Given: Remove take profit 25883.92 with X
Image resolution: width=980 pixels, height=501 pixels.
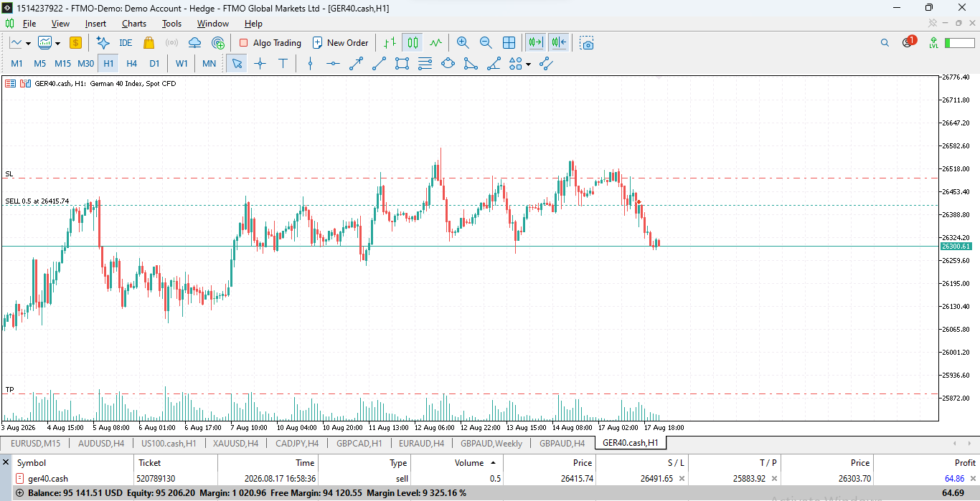Looking at the screenshot, I should click(774, 479).
